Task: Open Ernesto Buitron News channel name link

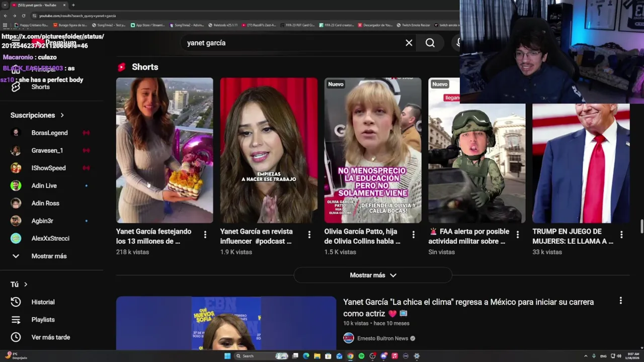Action: pos(382,338)
